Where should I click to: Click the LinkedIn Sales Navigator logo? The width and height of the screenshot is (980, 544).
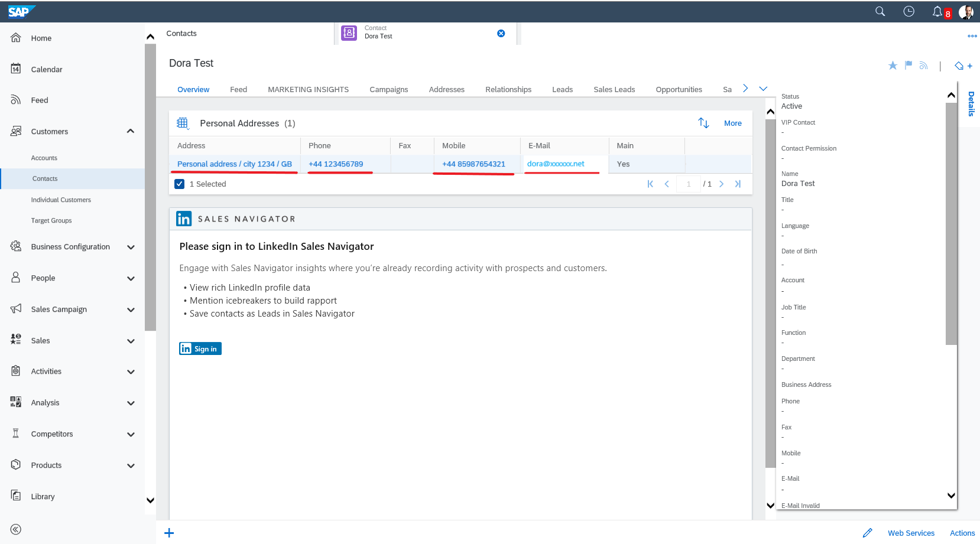tap(184, 219)
